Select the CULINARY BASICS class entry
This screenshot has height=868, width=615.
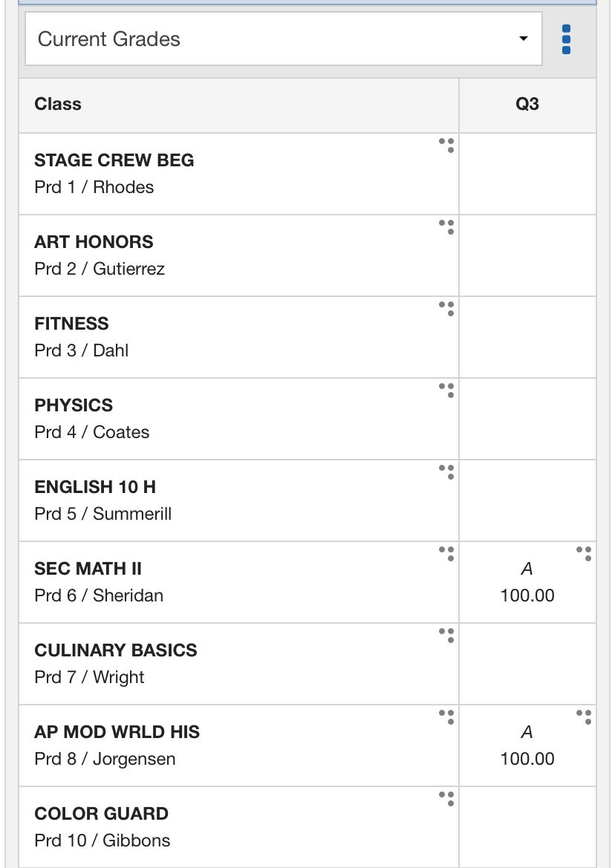tap(115, 650)
